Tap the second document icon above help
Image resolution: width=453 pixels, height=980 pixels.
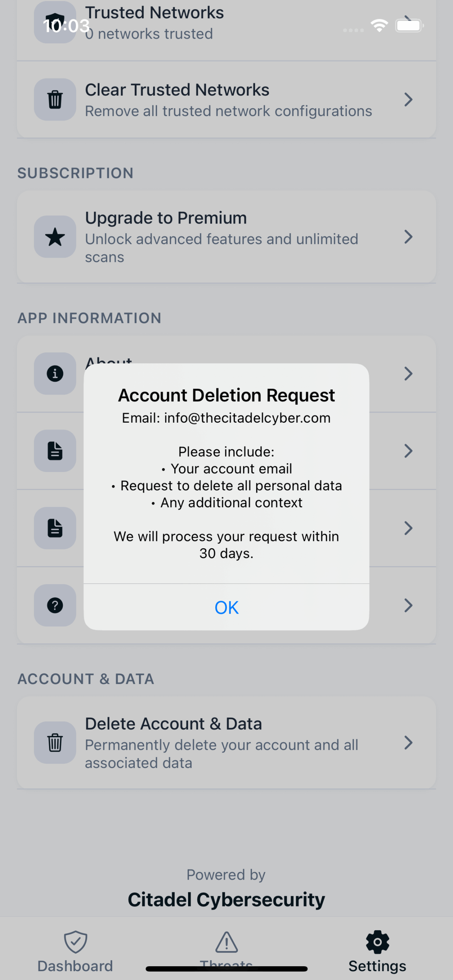[55, 528]
